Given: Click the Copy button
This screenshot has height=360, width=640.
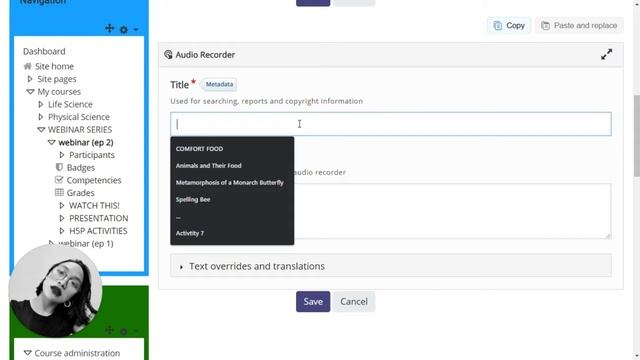Looking at the screenshot, I should (509, 25).
